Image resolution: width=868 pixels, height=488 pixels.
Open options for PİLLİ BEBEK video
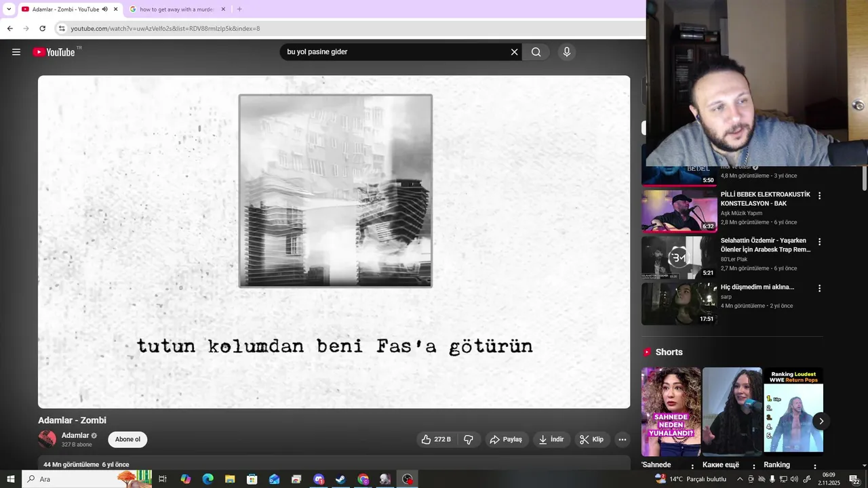click(819, 196)
